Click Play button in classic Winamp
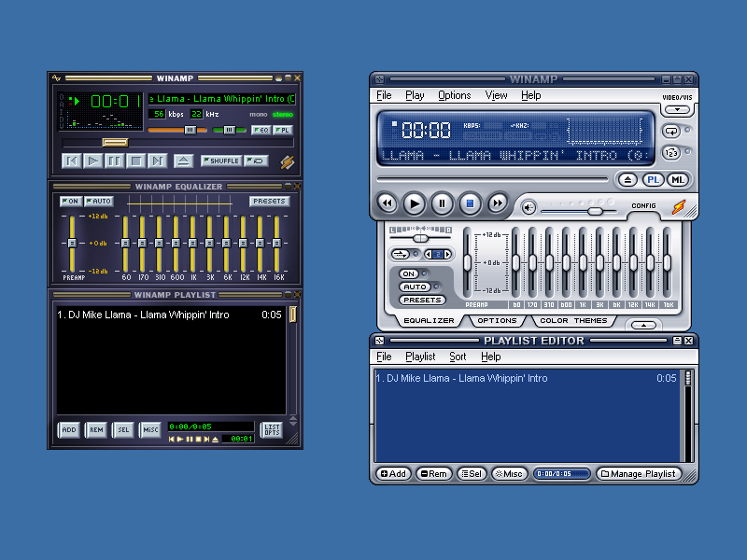 (x=92, y=161)
